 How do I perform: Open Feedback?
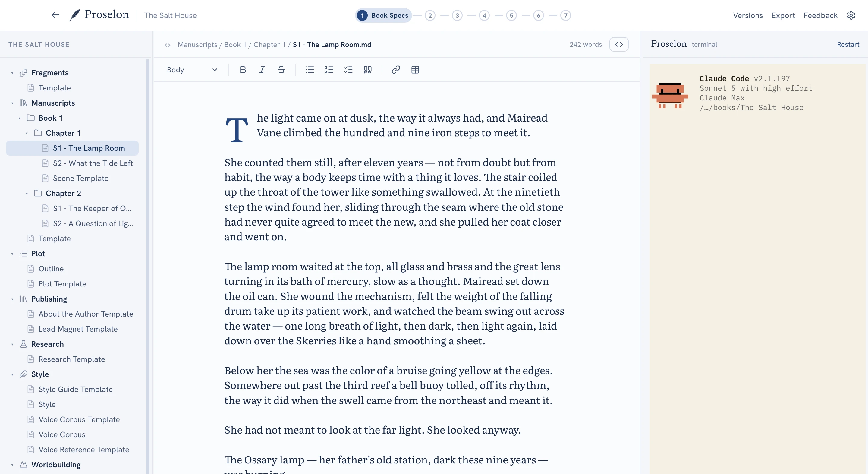pos(820,15)
